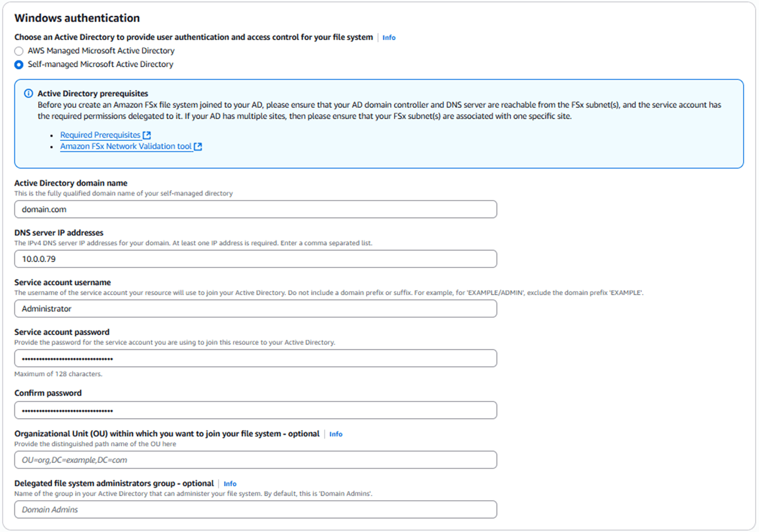Click the Service account username input
759x532 pixels.
(255, 308)
